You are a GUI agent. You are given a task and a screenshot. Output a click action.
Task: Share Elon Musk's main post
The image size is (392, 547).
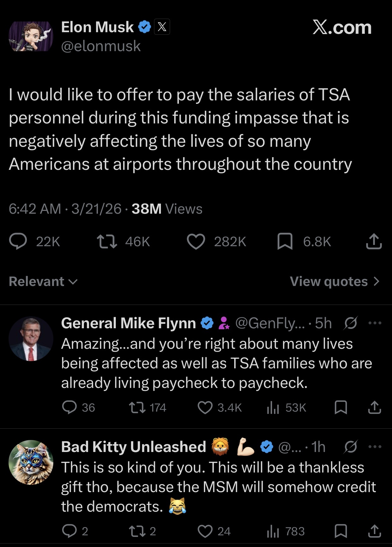coord(374,242)
